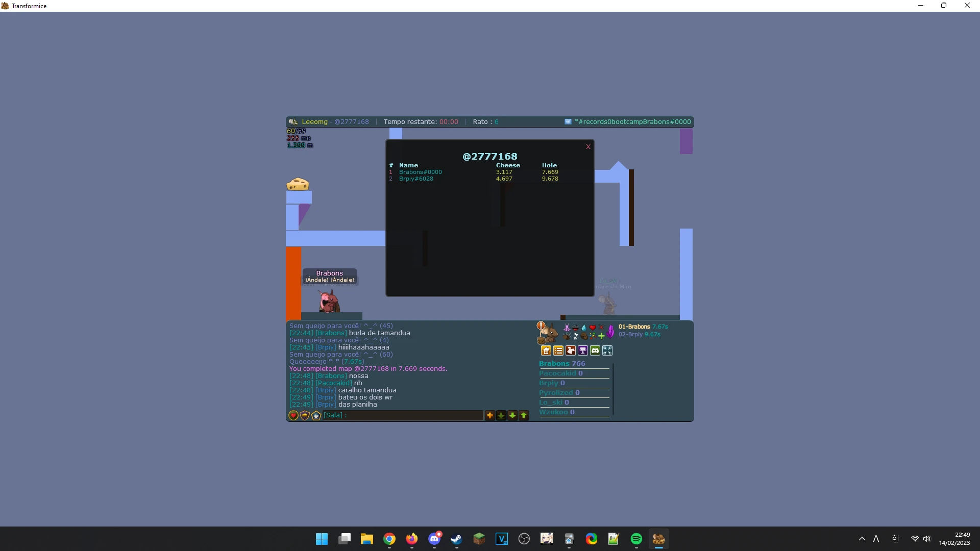Use the pink dress dance emote
980x551 pixels.
[x=567, y=328]
